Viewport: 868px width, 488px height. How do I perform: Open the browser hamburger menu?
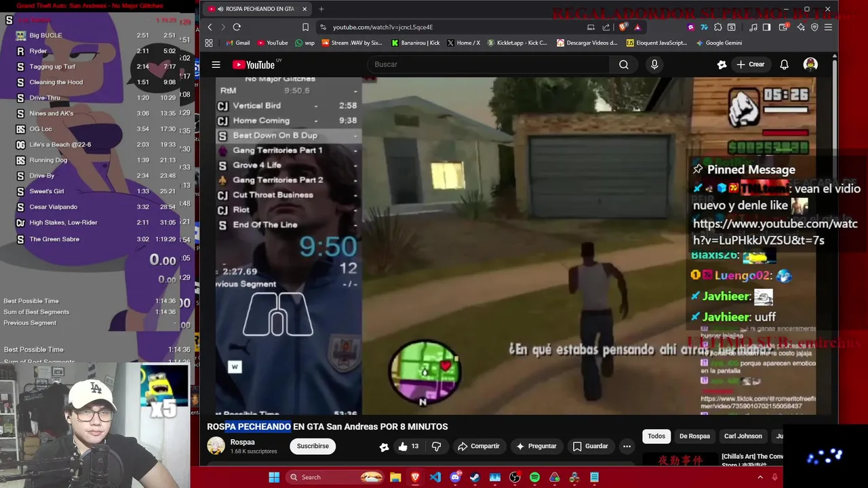click(x=828, y=27)
